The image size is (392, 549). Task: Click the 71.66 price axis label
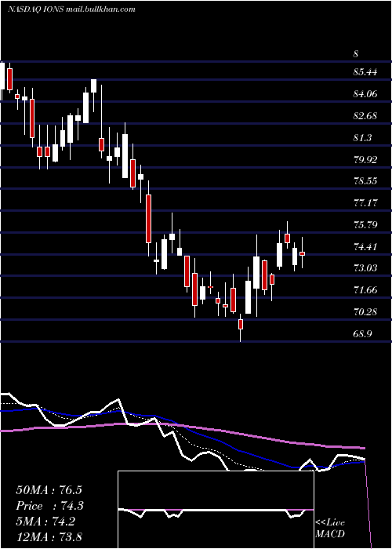pos(365,290)
